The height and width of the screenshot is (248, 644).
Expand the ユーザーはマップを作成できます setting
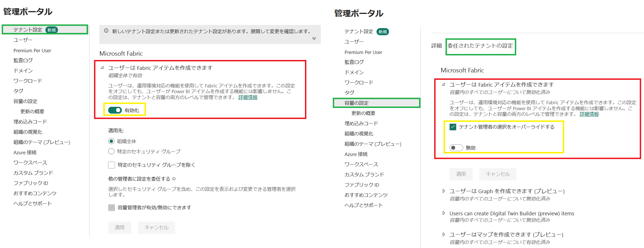(444, 234)
